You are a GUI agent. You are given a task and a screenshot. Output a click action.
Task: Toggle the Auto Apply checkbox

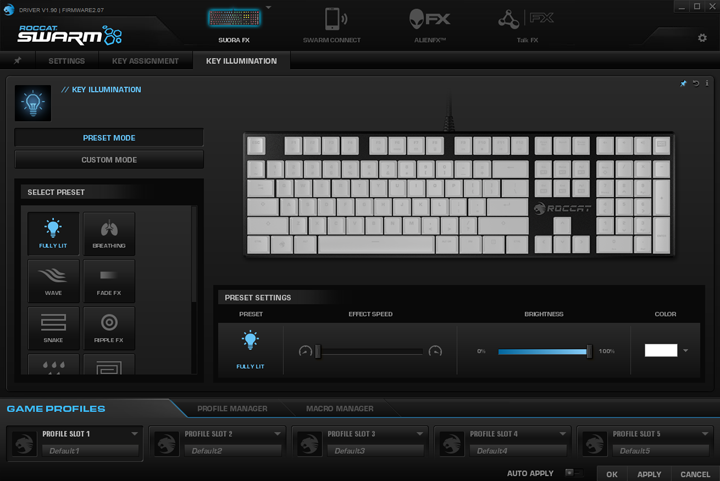tap(569, 473)
